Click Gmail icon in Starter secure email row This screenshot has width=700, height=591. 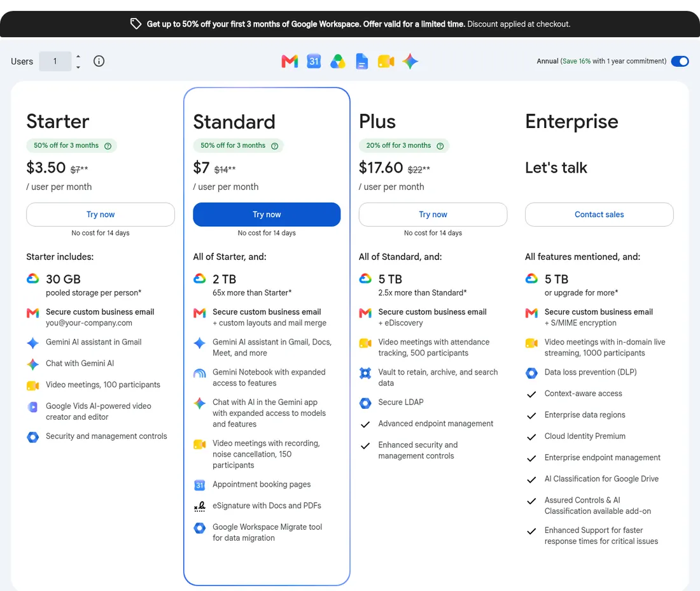(x=33, y=313)
